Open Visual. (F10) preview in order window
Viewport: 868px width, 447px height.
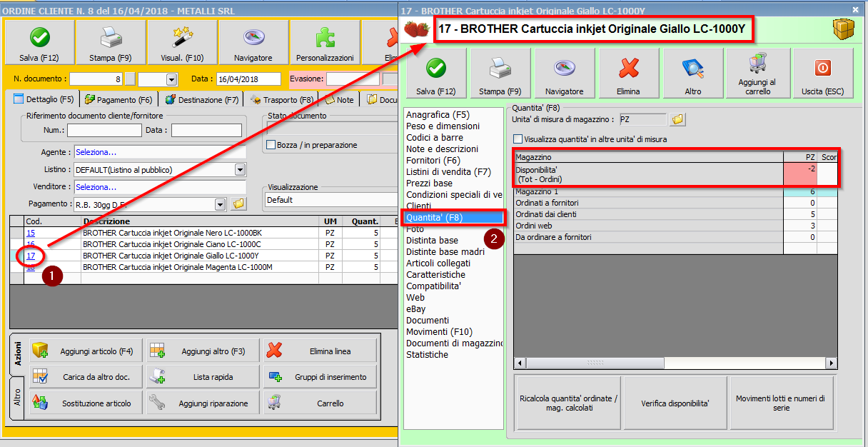tap(182, 42)
